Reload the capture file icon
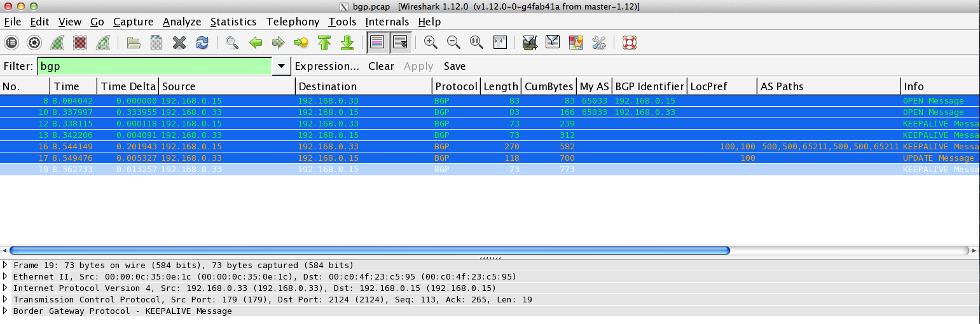This screenshot has width=980, height=324. 202,43
